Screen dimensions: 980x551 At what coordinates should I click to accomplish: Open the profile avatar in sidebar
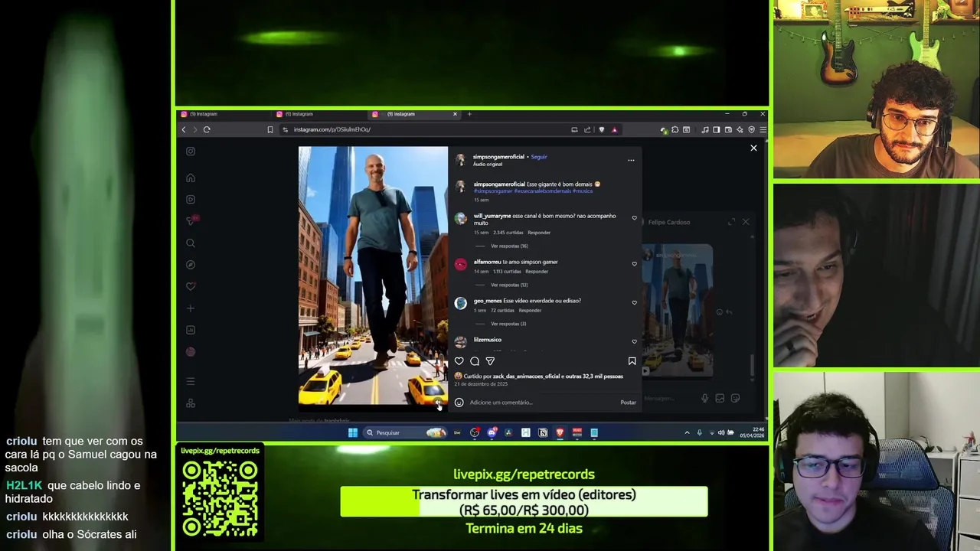(191, 352)
